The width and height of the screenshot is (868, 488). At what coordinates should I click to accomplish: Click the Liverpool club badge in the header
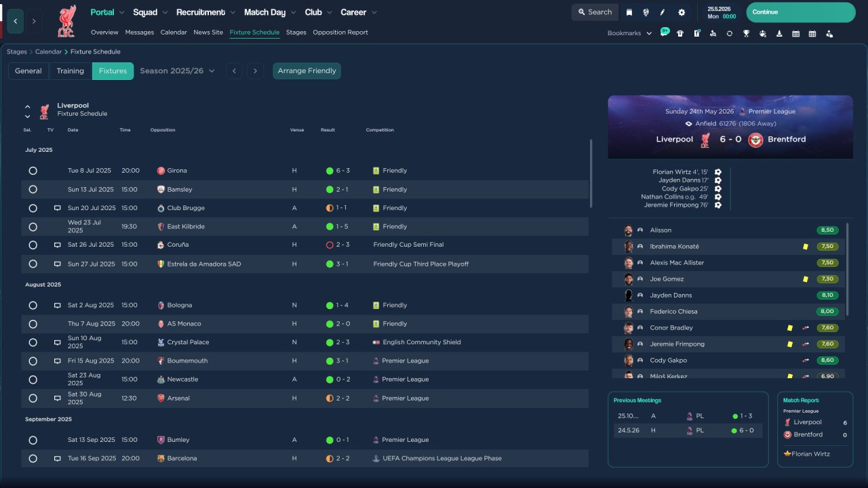click(x=66, y=21)
